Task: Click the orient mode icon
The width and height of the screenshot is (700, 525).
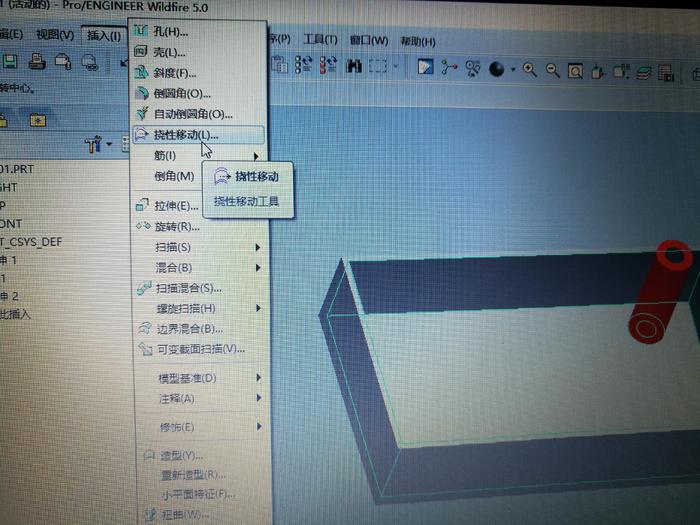Action: pos(472,68)
